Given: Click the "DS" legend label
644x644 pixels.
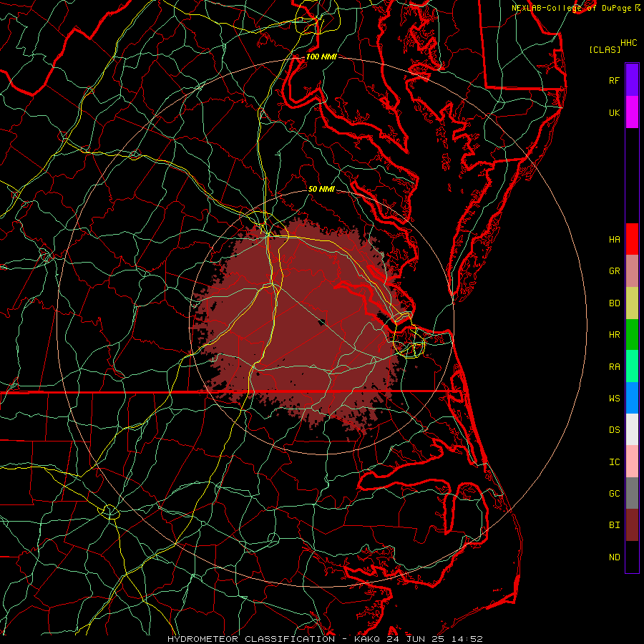Looking at the screenshot, I should pos(614,430).
